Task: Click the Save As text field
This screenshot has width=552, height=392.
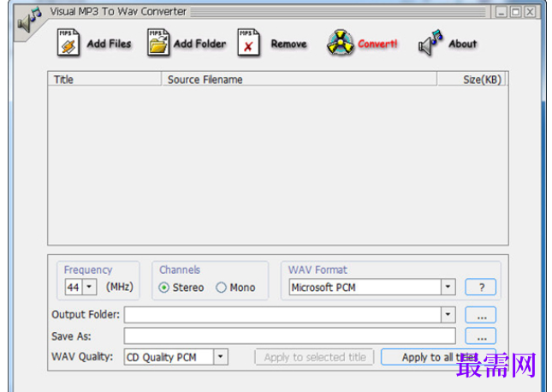Action: [290, 336]
